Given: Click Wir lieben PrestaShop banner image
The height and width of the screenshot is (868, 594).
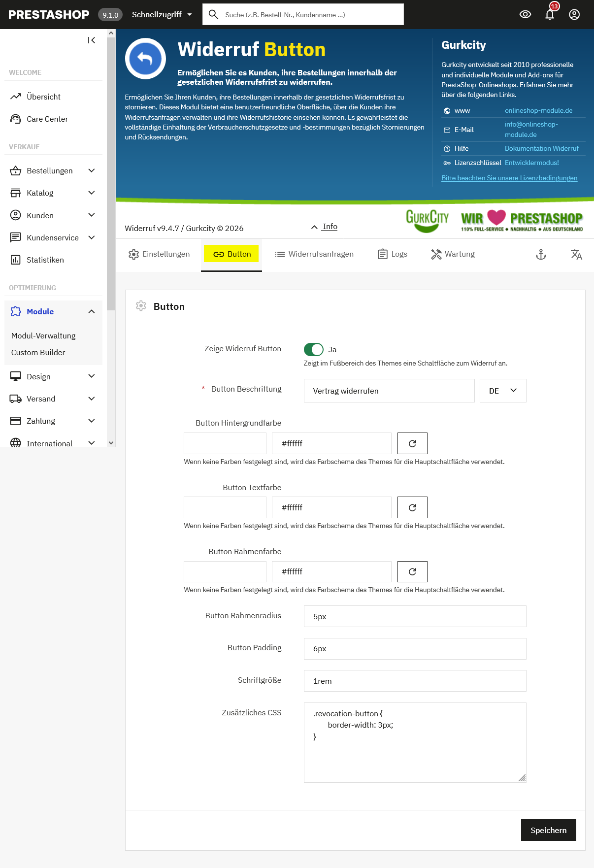Looking at the screenshot, I should point(522,221).
